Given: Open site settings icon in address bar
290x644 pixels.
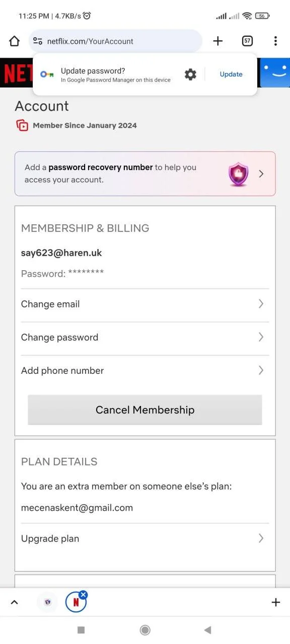Looking at the screenshot, I should click(x=37, y=41).
